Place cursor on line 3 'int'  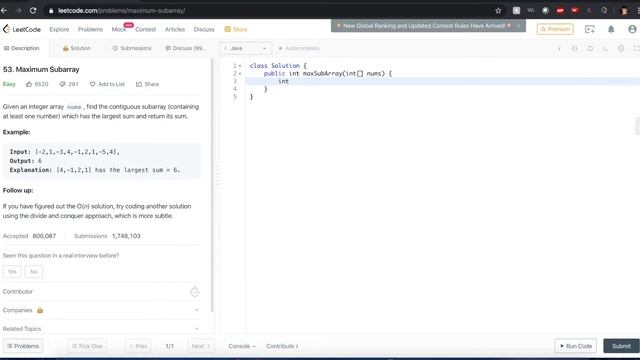283,81
